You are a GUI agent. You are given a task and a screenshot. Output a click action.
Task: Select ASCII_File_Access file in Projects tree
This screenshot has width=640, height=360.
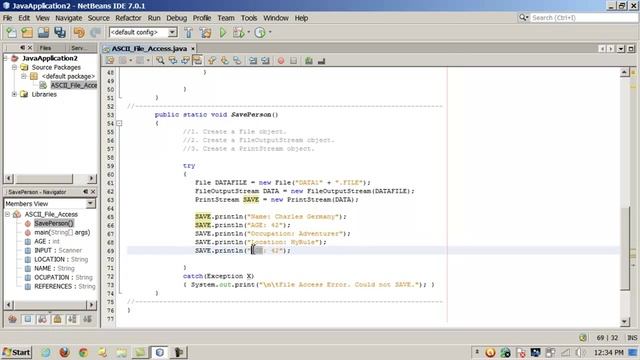(x=73, y=85)
